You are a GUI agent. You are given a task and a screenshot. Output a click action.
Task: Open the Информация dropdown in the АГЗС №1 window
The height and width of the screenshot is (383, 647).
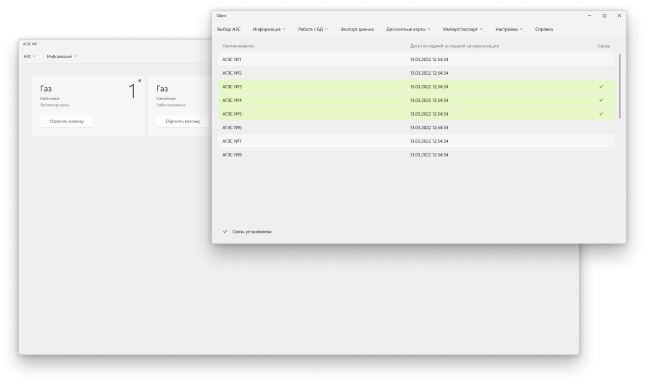(61, 57)
